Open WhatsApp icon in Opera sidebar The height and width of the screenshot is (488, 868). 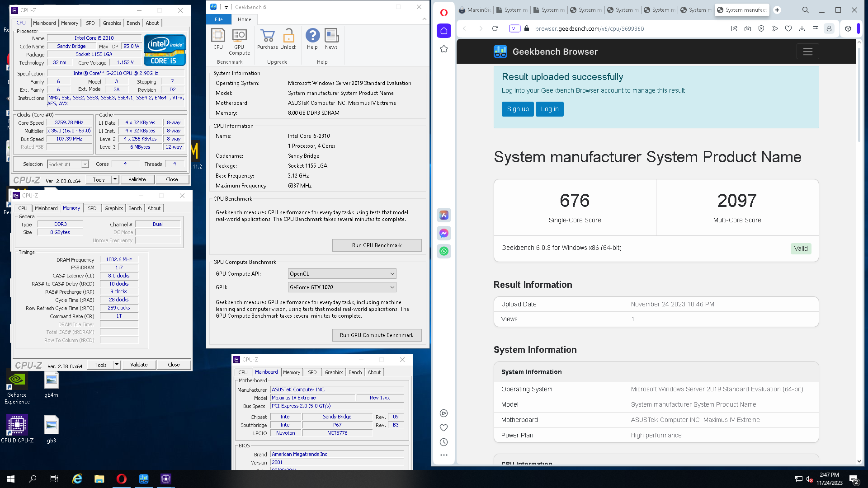click(444, 251)
